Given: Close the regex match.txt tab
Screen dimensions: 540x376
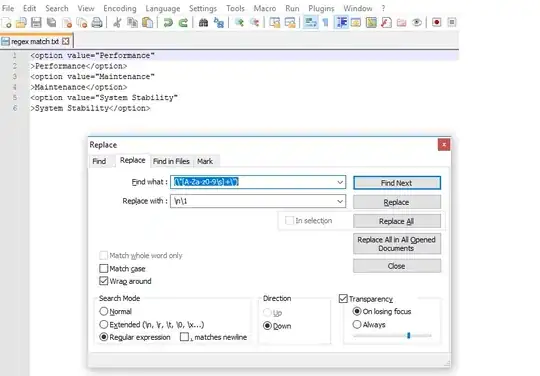Looking at the screenshot, I should [x=65, y=42].
